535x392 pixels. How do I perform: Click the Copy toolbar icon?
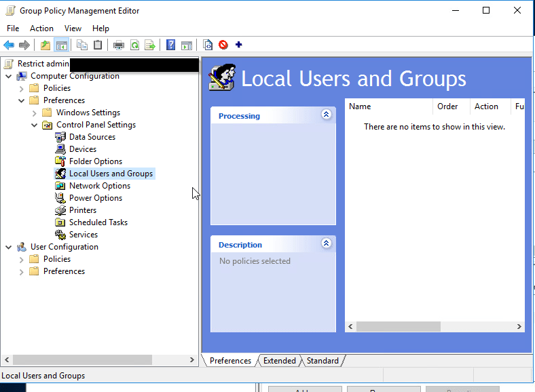[x=82, y=45]
